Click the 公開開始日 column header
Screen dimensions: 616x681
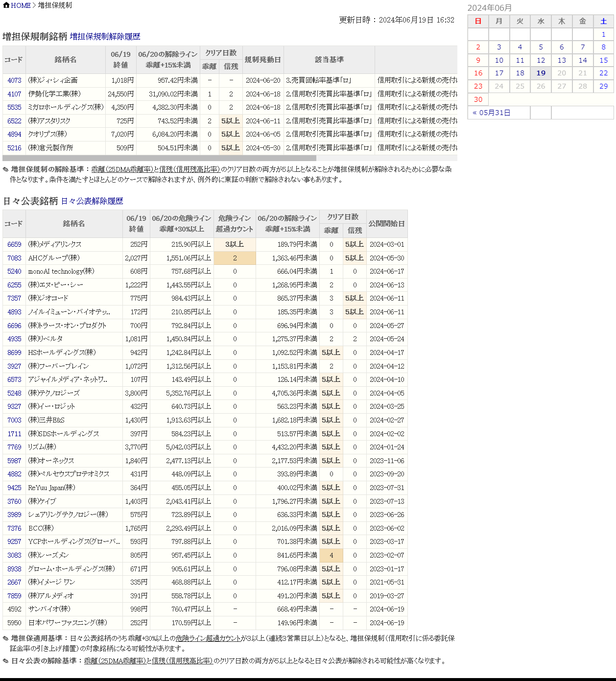pyautogui.click(x=387, y=224)
